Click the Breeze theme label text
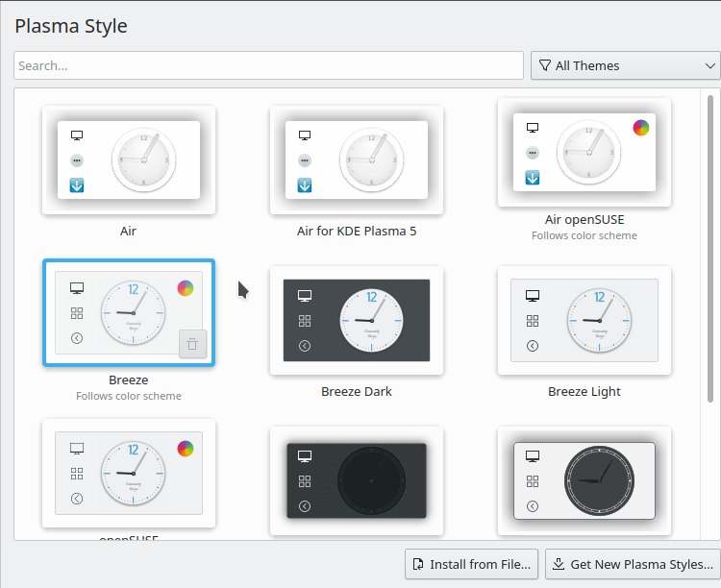The width and height of the screenshot is (721, 588). pyautogui.click(x=128, y=380)
